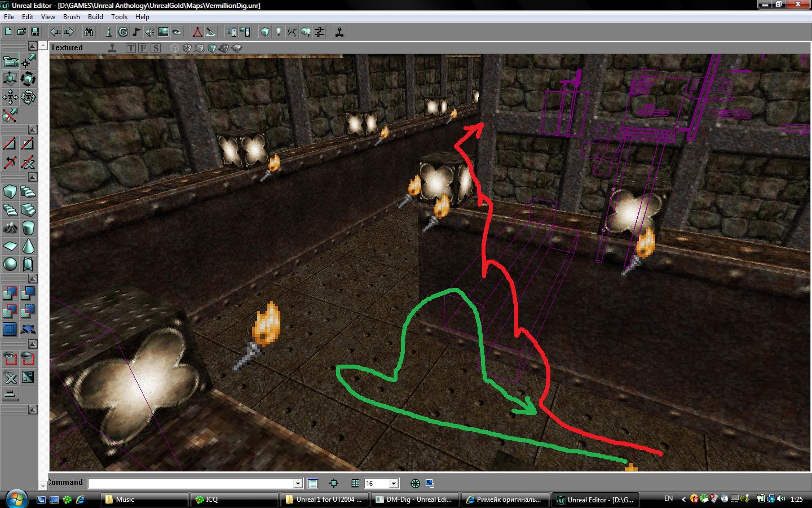This screenshot has width=812, height=508.
Task: Click the Add brush CSG icon
Action: coord(10,293)
